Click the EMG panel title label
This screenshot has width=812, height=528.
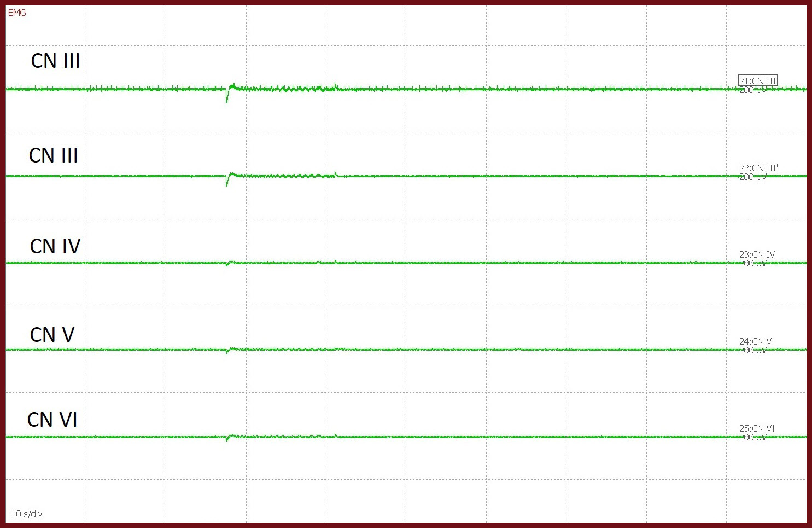17,13
